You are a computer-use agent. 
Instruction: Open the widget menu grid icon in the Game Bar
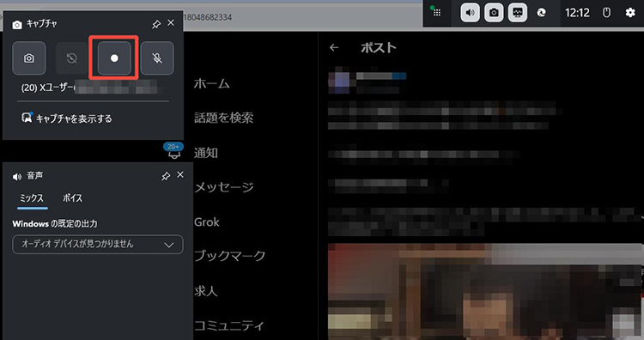436,13
